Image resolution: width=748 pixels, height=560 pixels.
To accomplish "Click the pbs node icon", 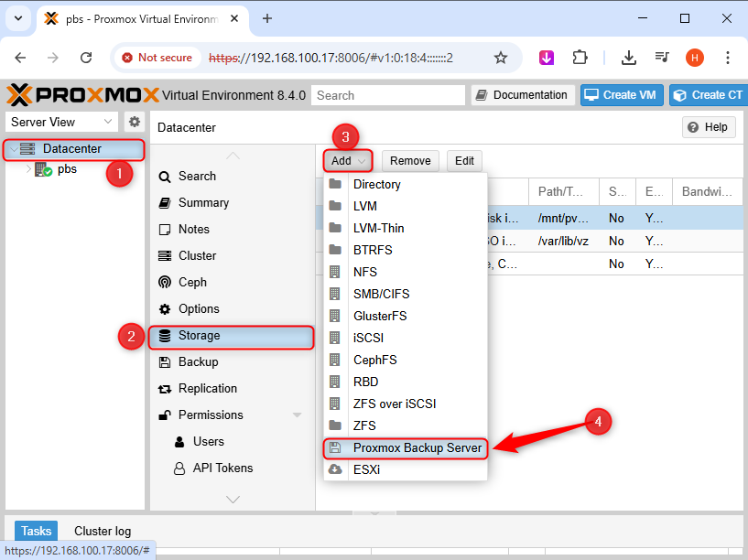I will pos(43,169).
